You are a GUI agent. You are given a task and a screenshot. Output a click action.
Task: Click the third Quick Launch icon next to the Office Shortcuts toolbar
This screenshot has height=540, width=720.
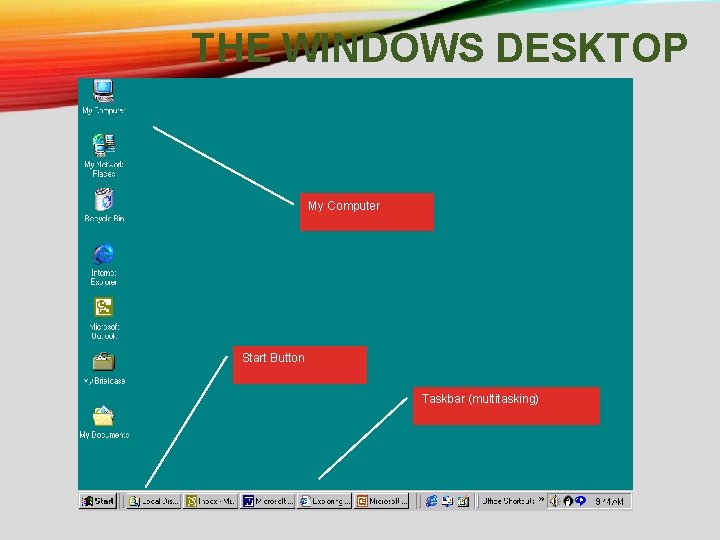tap(463, 501)
